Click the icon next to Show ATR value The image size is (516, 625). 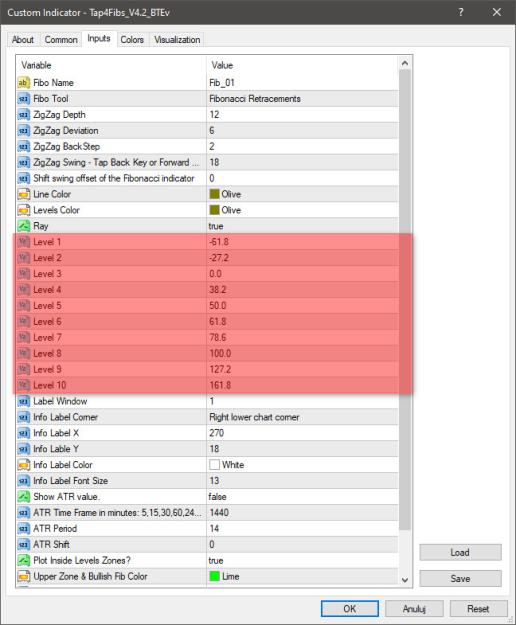24,497
